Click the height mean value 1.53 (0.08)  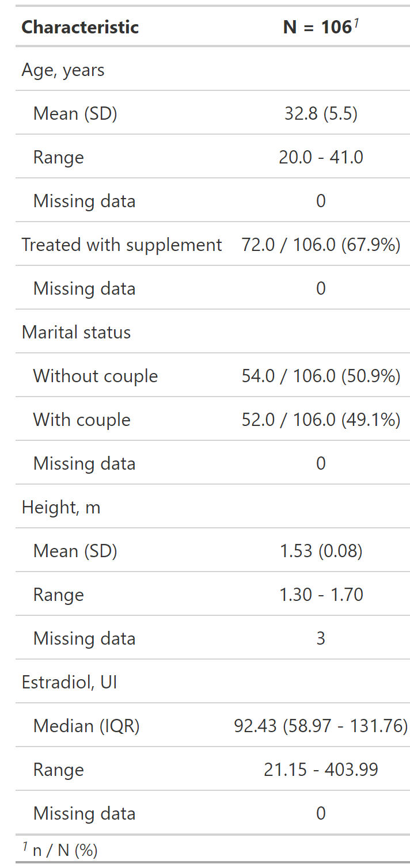pos(321,551)
